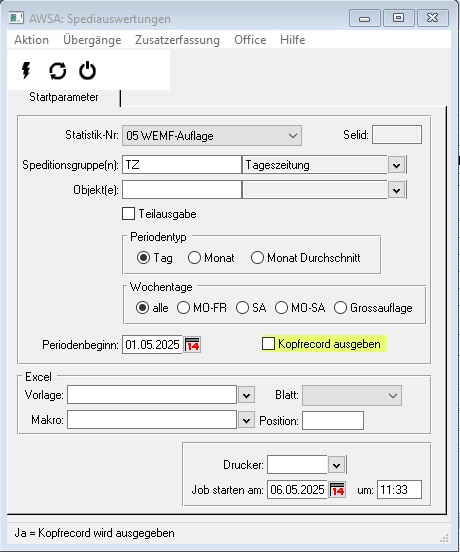Click the um time field showing 11:33

tap(399, 490)
